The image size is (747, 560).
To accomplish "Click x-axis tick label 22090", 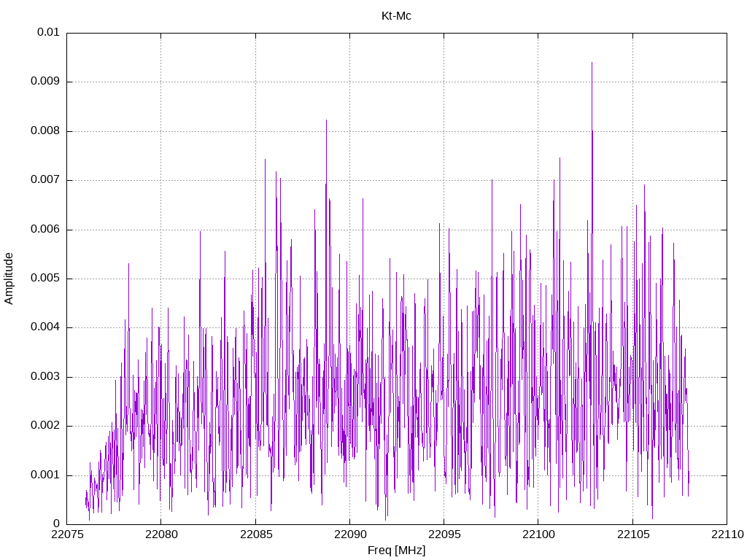I will pos(349,534).
